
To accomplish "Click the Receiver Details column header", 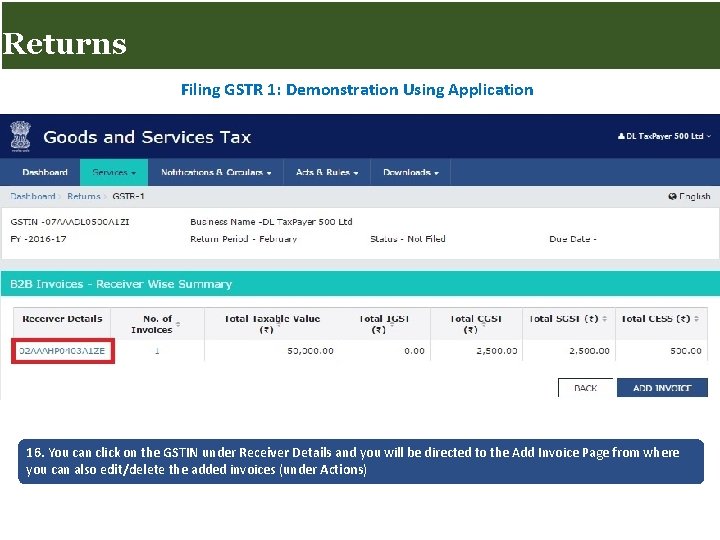I will (x=62, y=319).
